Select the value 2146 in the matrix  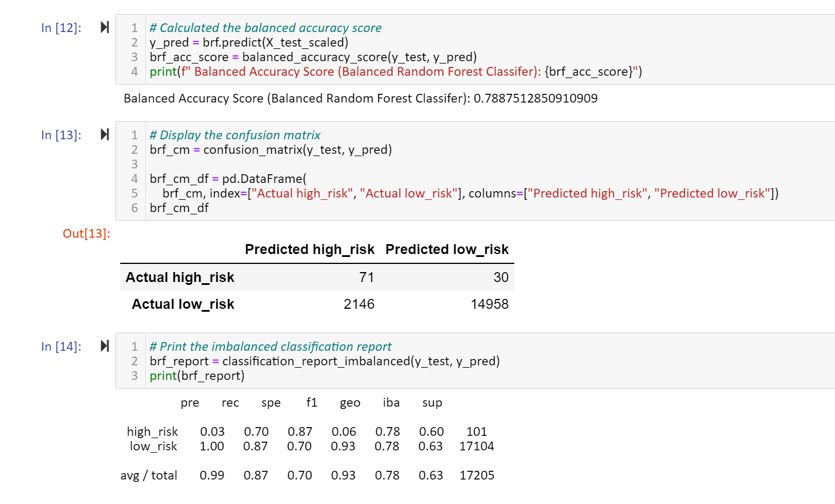click(x=359, y=304)
